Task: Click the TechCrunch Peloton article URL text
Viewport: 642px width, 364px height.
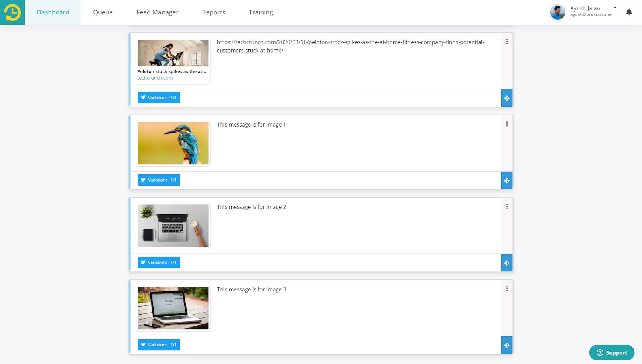Action: coord(351,46)
